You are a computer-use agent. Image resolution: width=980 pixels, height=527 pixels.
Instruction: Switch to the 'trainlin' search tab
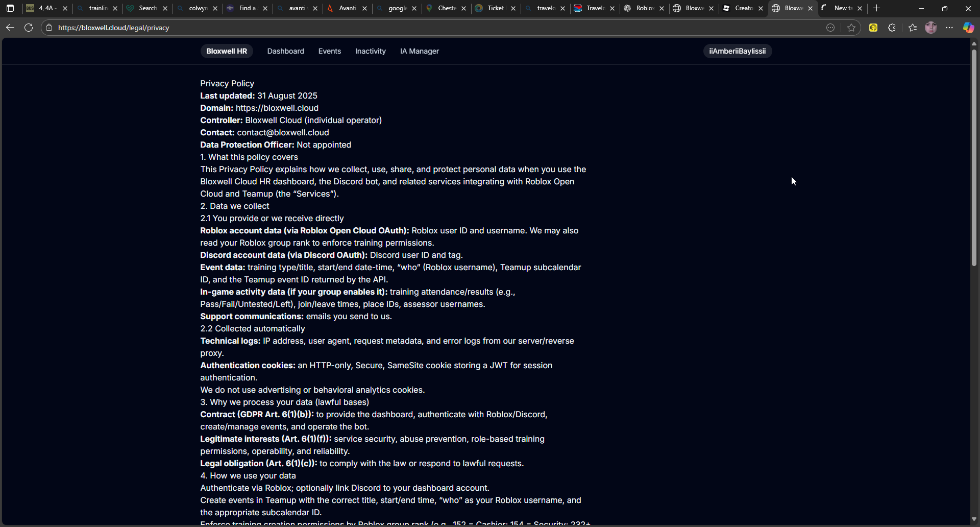coord(97,8)
